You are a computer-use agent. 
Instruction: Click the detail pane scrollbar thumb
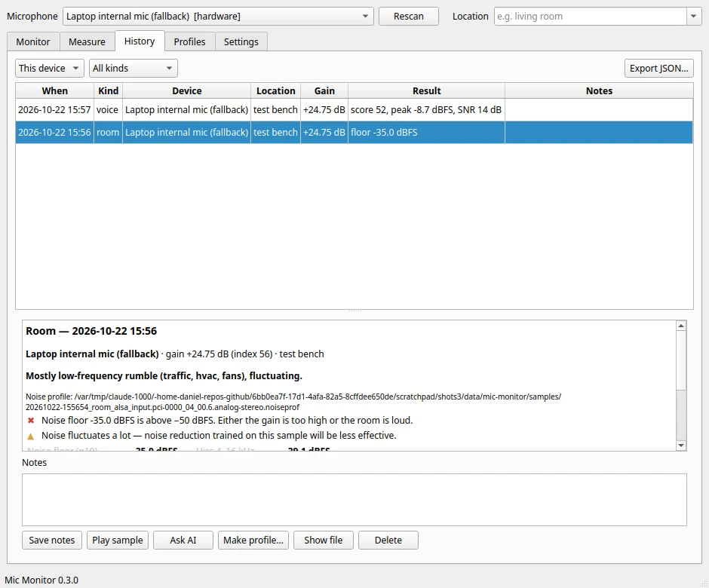[681, 360]
